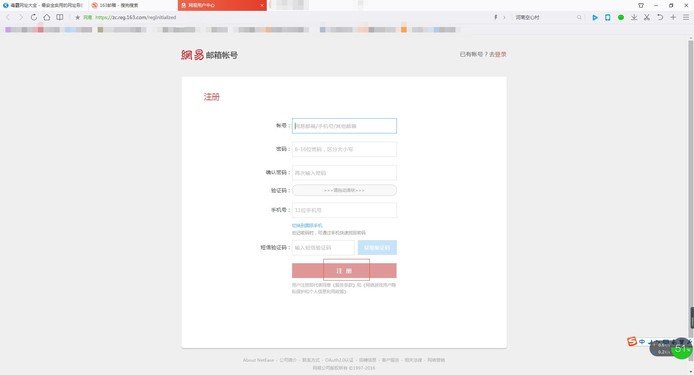Open the downloads arrow icon

pyautogui.click(x=634, y=17)
